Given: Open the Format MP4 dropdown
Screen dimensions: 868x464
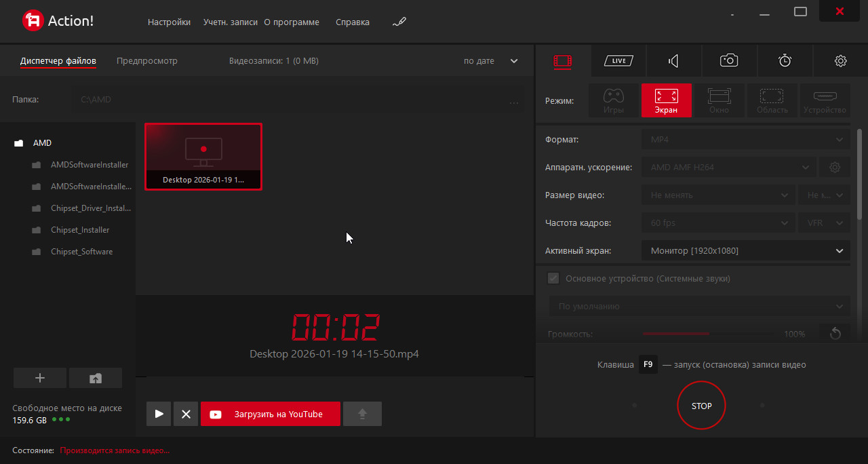Looking at the screenshot, I should pos(745,140).
